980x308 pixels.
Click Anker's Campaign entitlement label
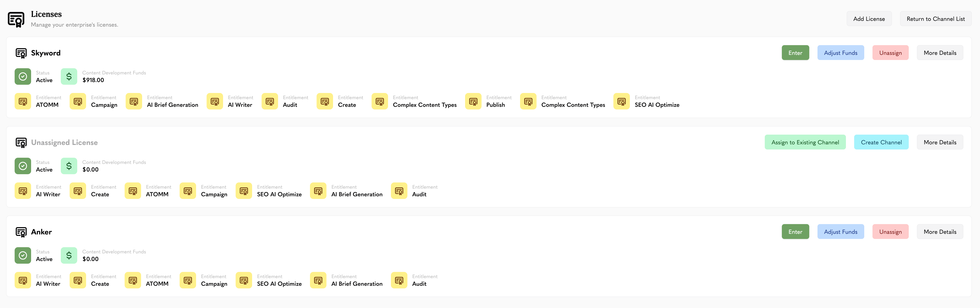(x=214, y=284)
